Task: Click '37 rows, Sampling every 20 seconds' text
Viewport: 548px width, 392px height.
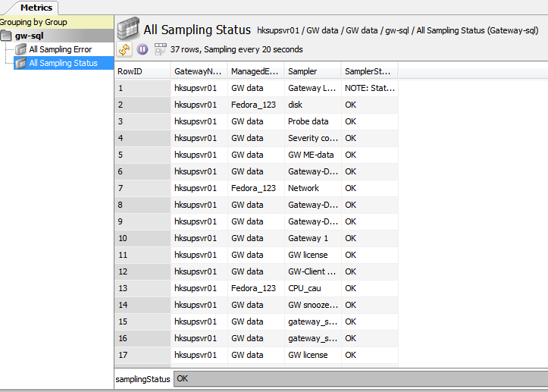Action: (x=236, y=49)
